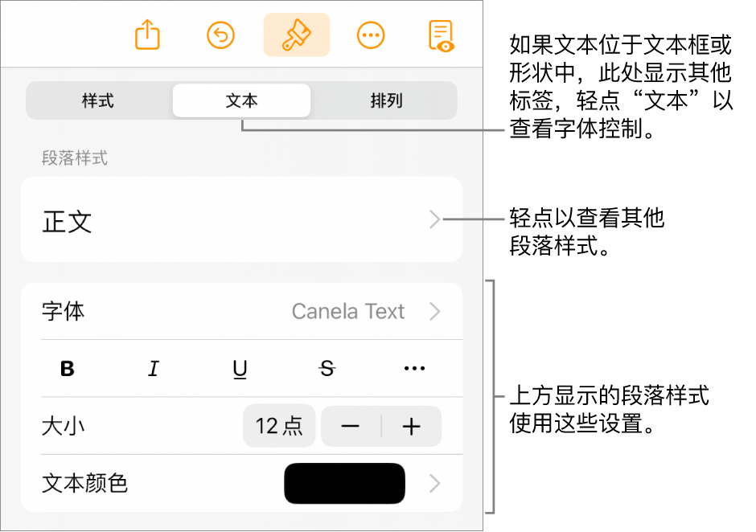This screenshot has height=532, width=756.
Task: Open more text formatting options dots
Action: pyautogui.click(x=414, y=369)
